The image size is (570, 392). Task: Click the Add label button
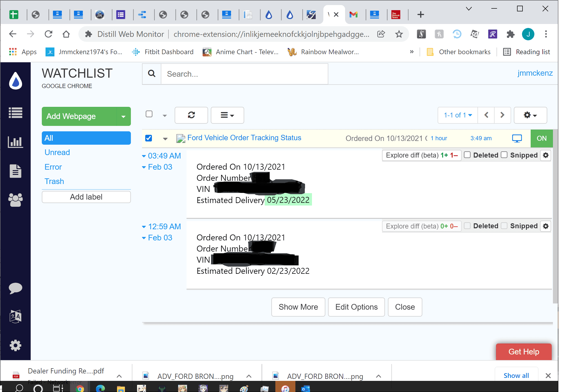(86, 197)
